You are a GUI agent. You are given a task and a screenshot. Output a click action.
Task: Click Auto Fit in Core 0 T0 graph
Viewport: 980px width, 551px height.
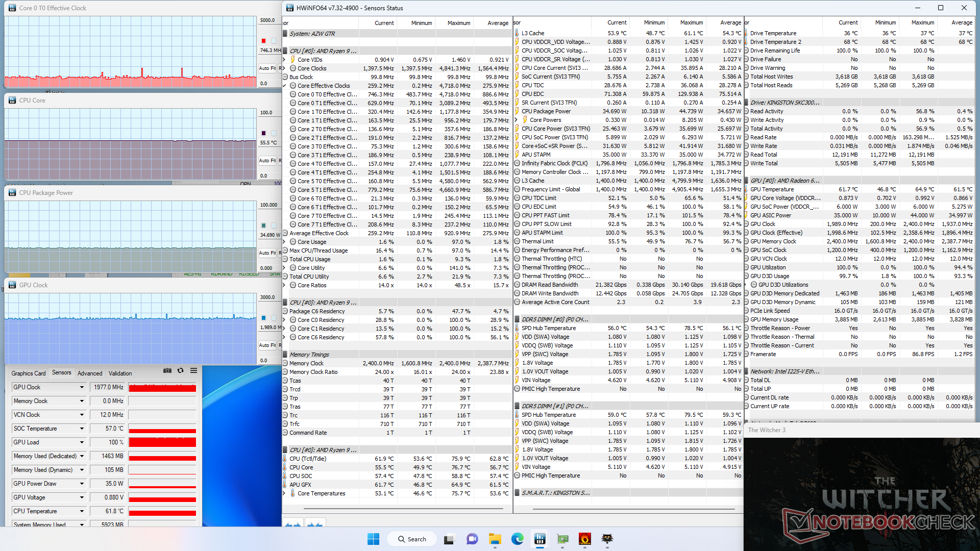point(267,68)
